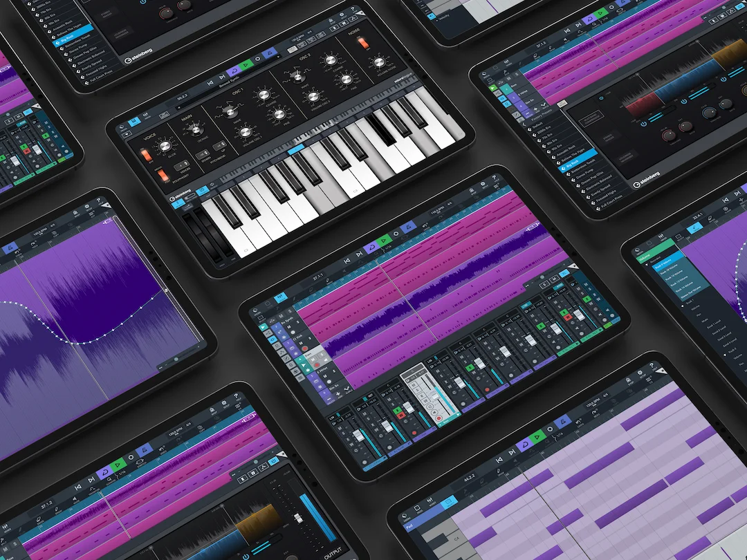Open the mixer icon on synth keyboard tablet
This screenshot has width=747, height=560.
[x=147, y=115]
